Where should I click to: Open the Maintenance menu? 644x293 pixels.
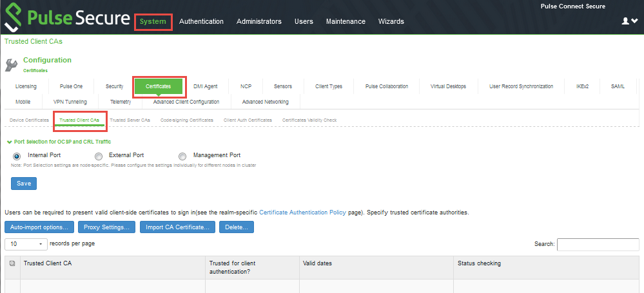[x=346, y=21]
